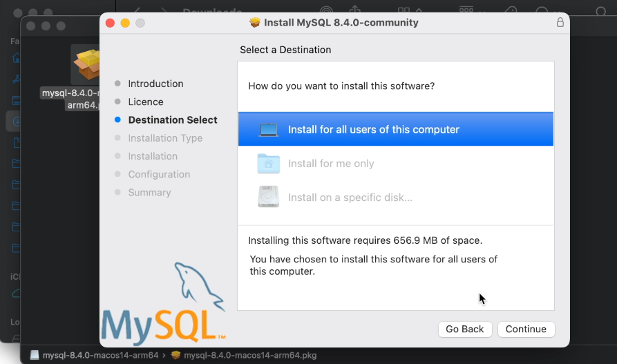Click the pkg file name label in disk image window
Viewport: 617px width, 364px height.
(x=70, y=99)
